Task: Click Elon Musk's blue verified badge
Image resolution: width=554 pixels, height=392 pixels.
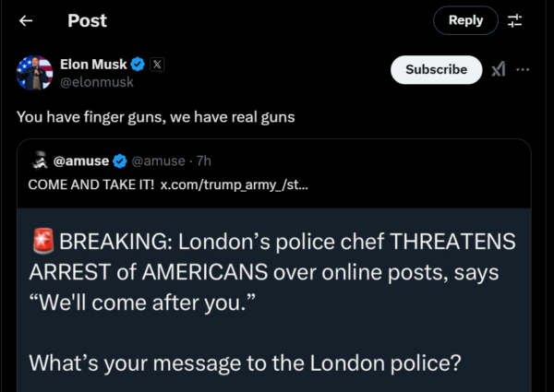Action: pyautogui.click(x=138, y=64)
